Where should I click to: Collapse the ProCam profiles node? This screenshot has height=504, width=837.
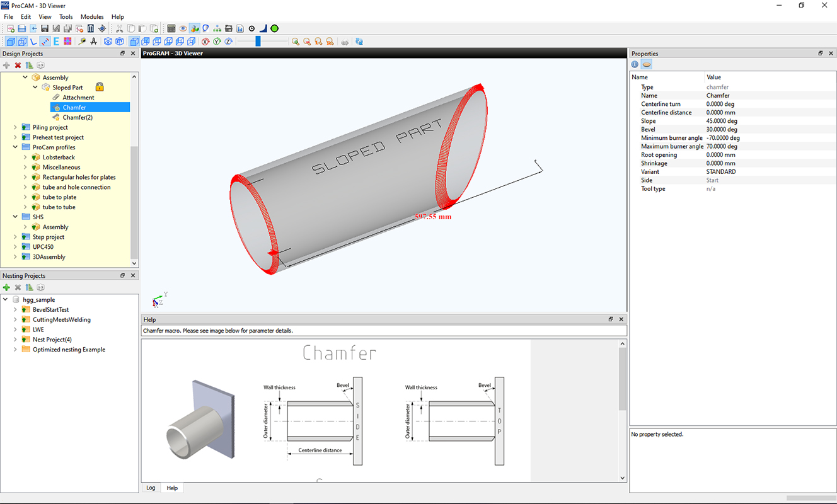(x=15, y=147)
